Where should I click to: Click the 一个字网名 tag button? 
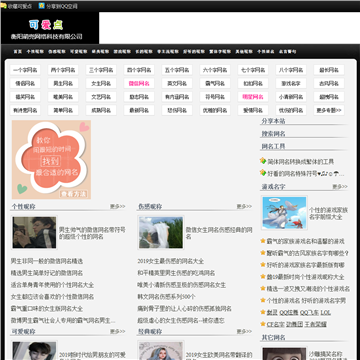25,70
